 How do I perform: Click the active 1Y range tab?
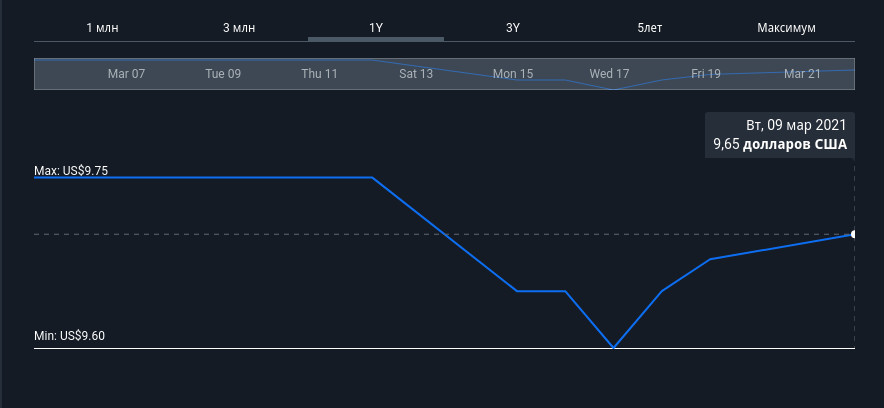376,27
